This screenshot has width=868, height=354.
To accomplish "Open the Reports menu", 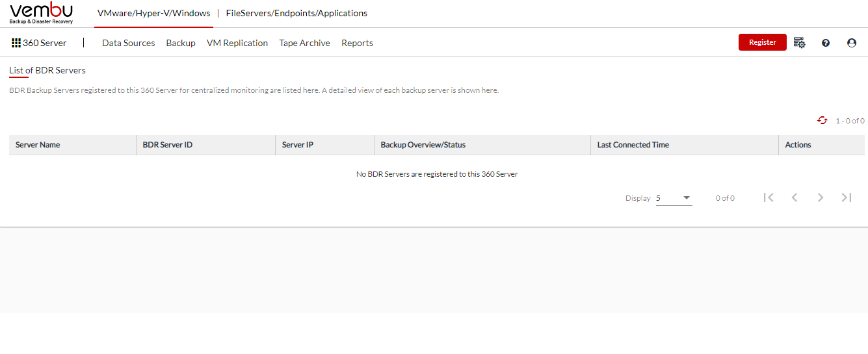I will click(x=357, y=43).
